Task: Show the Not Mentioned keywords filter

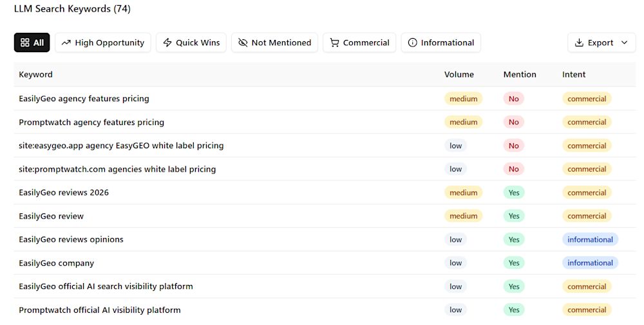Action: pos(274,43)
